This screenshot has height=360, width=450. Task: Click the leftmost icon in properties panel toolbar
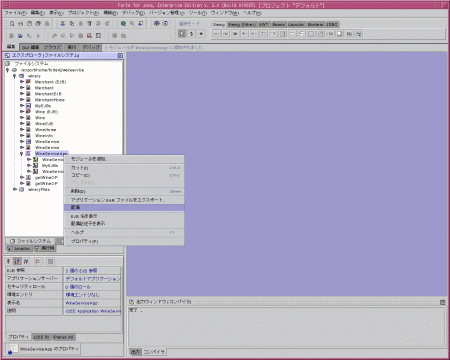coord(9,261)
